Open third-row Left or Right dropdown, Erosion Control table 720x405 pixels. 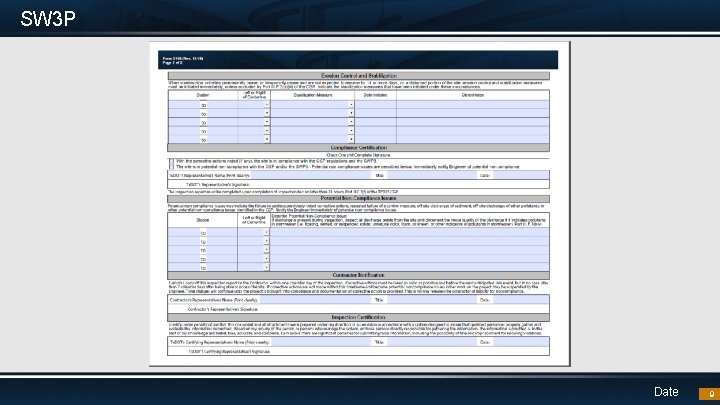coord(267,122)
